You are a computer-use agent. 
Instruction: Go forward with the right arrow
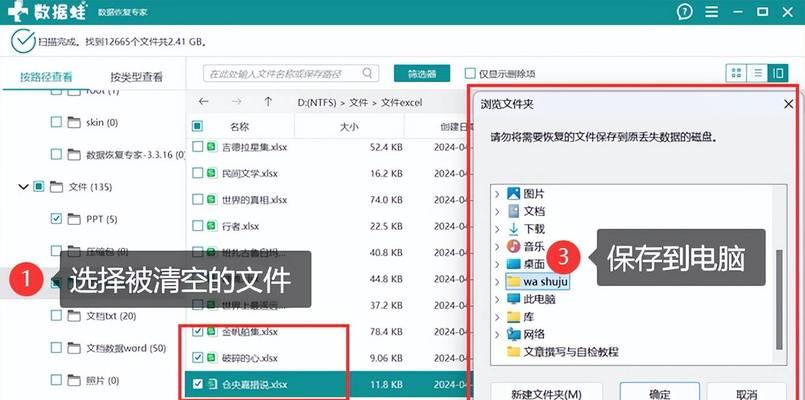[x=236, y=102]
